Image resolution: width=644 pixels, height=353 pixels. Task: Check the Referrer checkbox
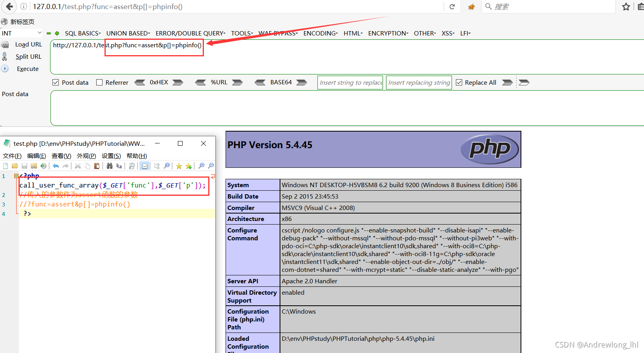click(x=99, y=82)
